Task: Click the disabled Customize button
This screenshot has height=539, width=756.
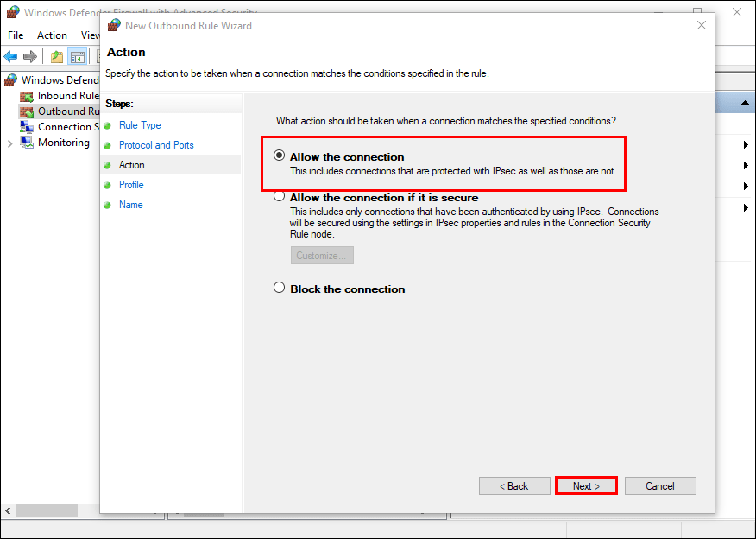Action: pos(322,256)
